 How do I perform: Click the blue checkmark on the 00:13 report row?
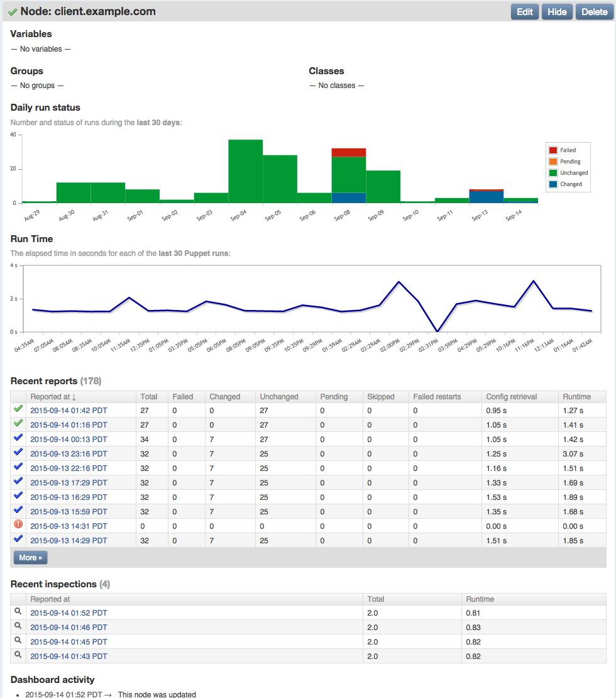18,437
